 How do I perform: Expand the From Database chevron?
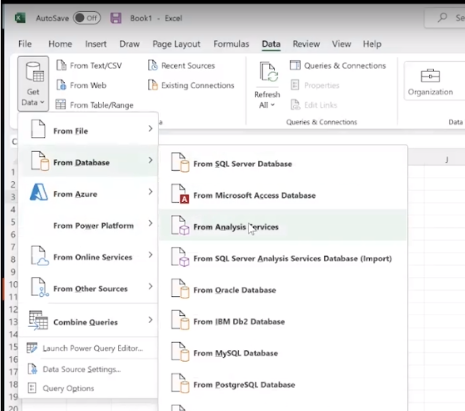tap(150, 160)
